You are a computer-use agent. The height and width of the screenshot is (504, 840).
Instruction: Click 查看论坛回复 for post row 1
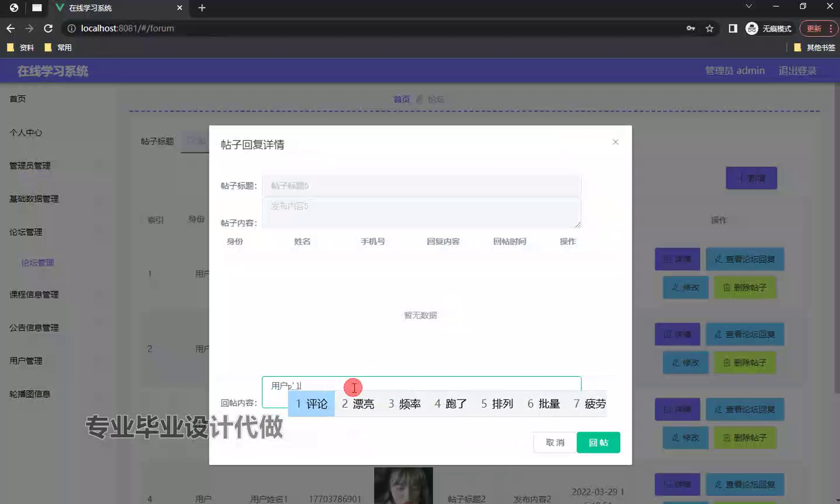point(745,259)
